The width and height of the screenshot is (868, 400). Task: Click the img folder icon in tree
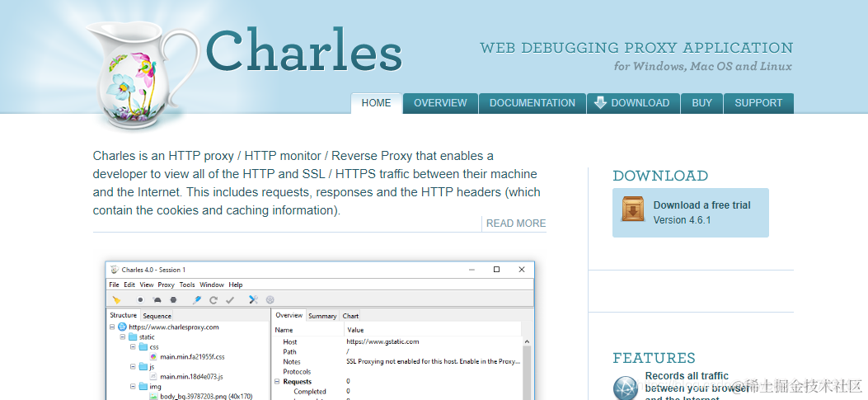(x=143, y=386)
